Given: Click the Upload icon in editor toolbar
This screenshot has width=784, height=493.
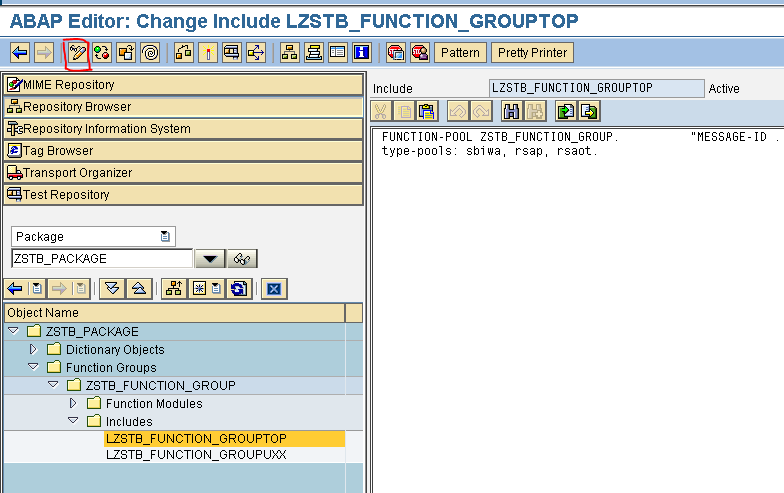Looking at the screenshot, I should (x=566, y=111).
